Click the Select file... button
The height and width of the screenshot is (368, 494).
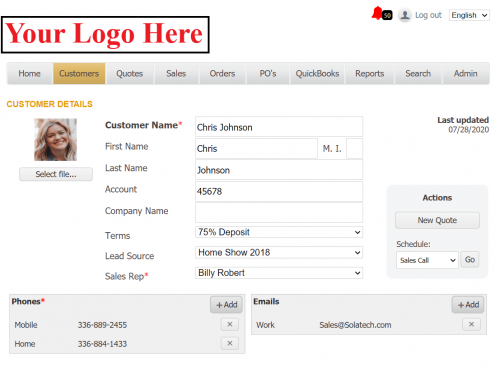[x=56, y=174]
